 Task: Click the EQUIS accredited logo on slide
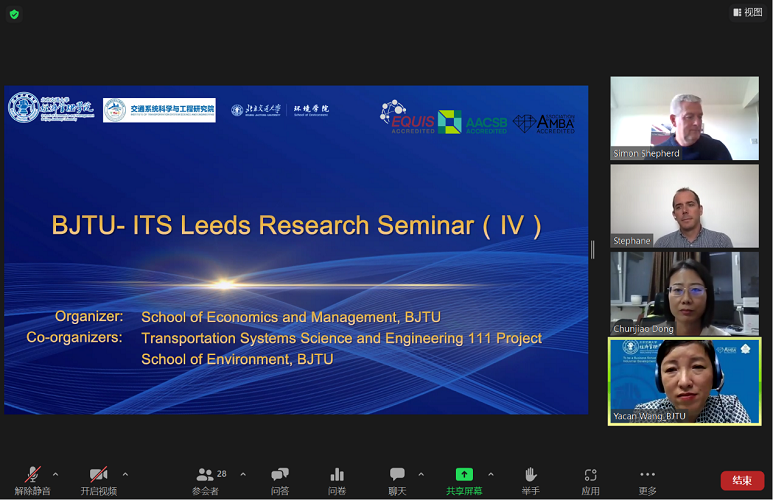(x=408, y=117)
